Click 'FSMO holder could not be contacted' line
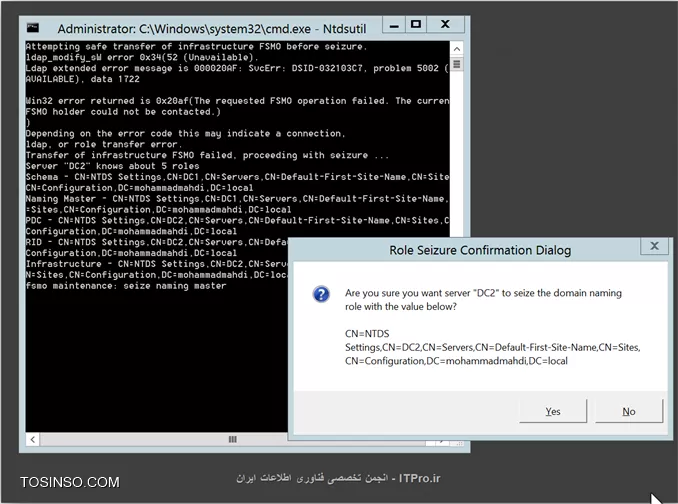This screenshot has width=678, height=504. click(123, 112)
